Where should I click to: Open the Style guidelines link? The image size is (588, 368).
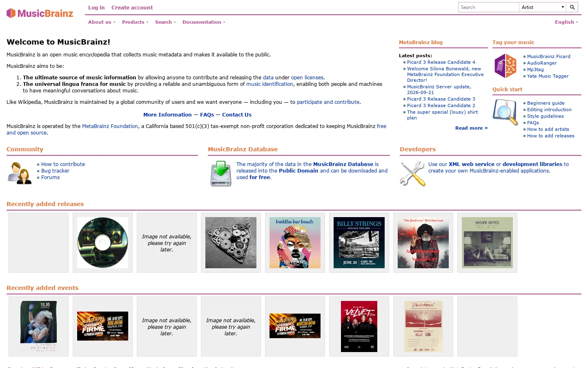coord(545,116)
